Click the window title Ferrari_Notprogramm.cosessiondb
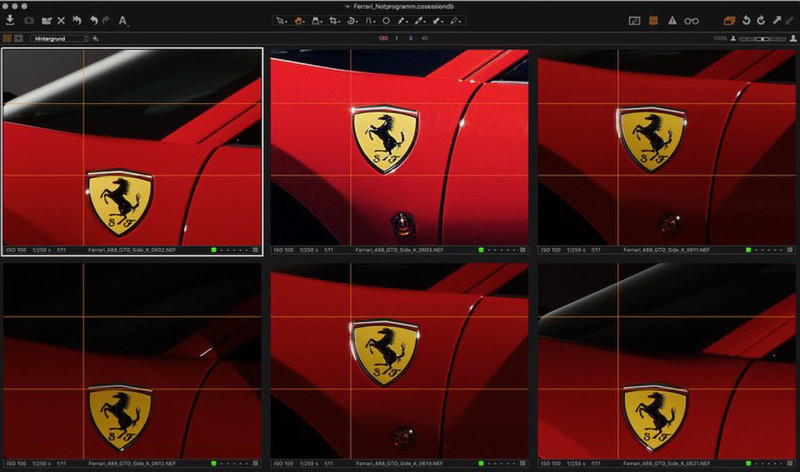The width and height of the screenshot is (800, 472). [x=403, y=7]
